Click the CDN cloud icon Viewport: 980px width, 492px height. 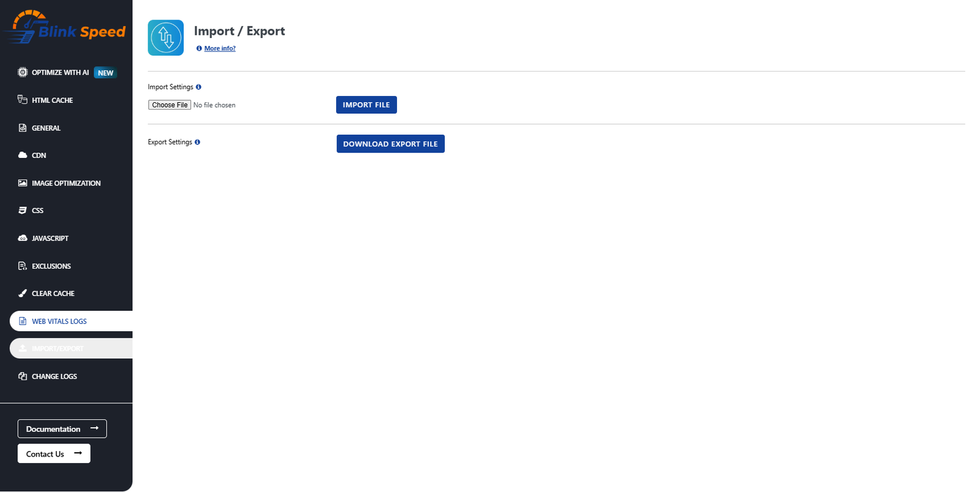coord(23,155)
